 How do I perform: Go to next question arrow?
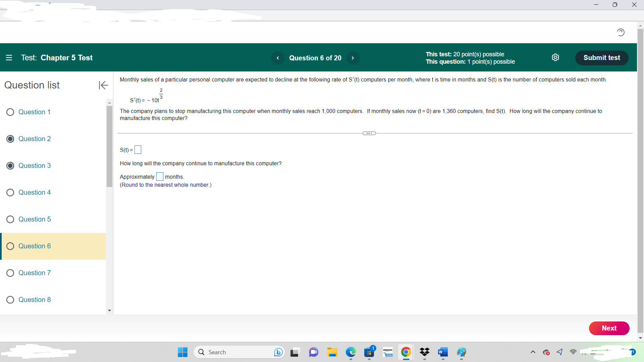coord(353,58)
